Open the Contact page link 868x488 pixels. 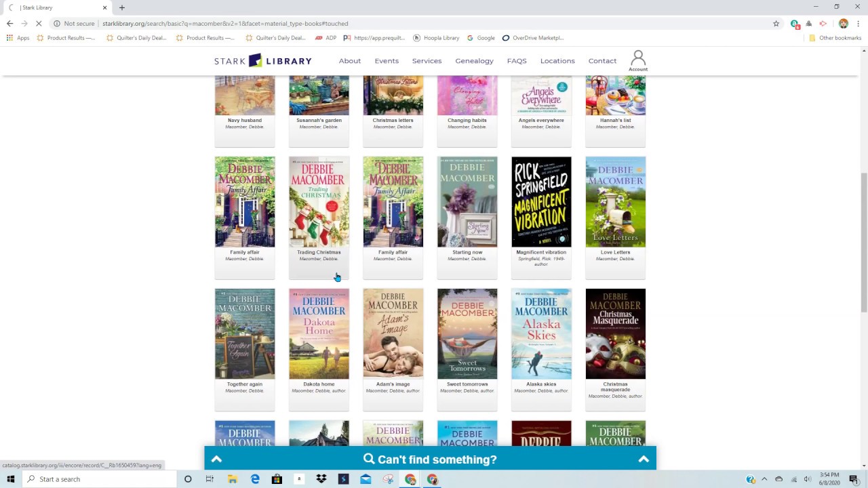point(602,61)
